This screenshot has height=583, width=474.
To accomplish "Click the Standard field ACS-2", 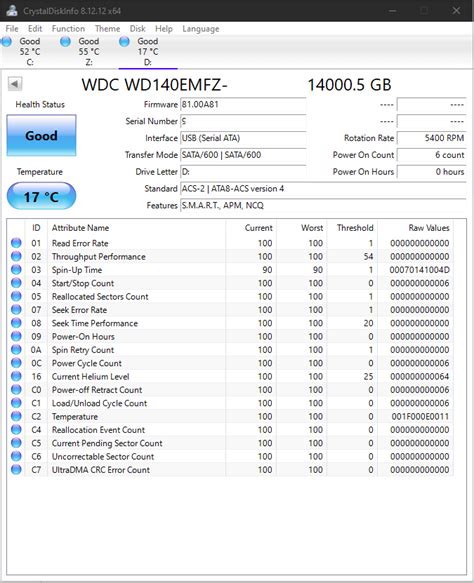I will click(323, 189).
